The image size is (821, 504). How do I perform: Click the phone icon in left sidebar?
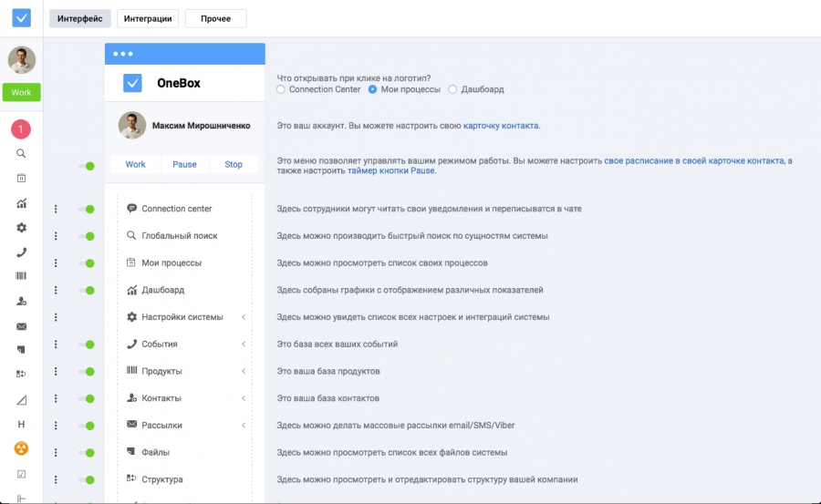pyautogui.click(x=21, y=252)
